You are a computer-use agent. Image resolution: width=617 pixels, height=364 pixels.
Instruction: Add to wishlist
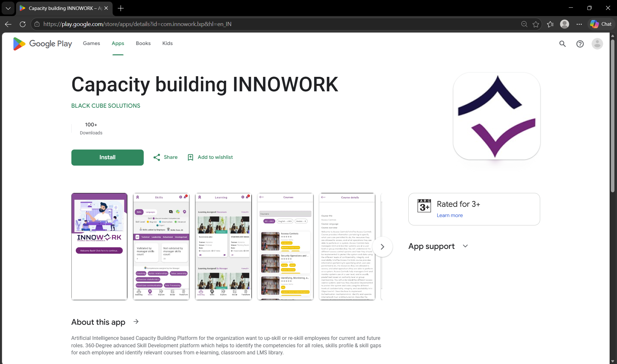tap(210, 157)
